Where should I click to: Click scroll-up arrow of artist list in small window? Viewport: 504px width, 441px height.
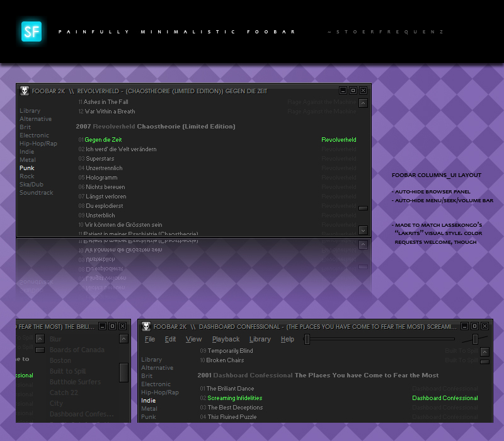pyautogui.click(x=123, y=339)
